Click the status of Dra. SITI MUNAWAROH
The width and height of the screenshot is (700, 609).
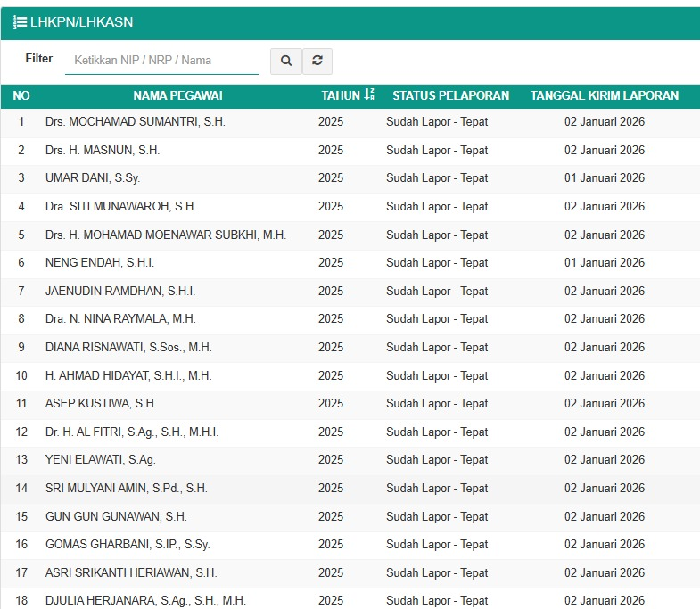click(x=437, y=207)
